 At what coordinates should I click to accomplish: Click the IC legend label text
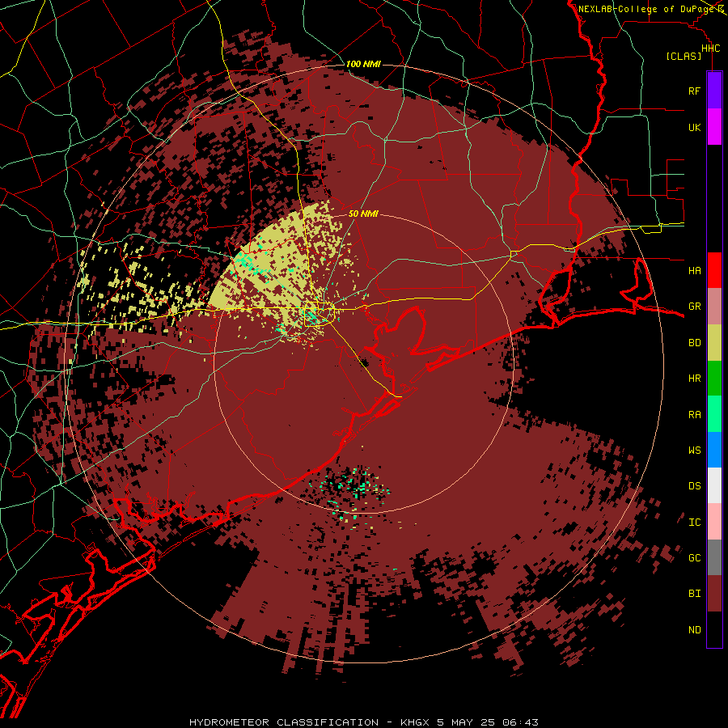[x=694, y=523]
